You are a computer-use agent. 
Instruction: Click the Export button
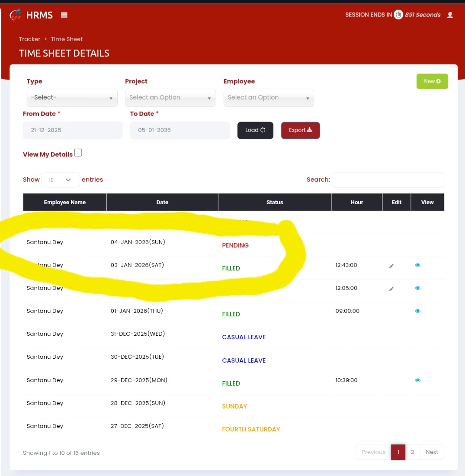[x=300, y=130]
